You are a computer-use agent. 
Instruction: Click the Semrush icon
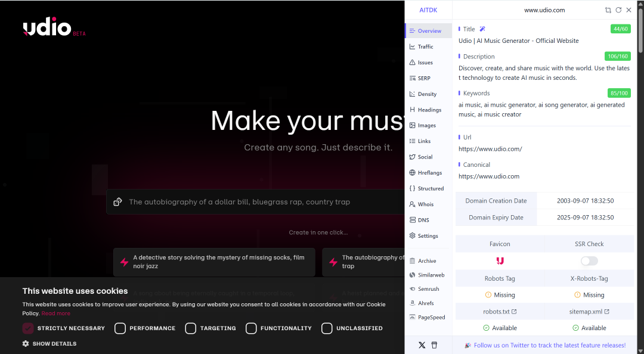pos(413,288)
